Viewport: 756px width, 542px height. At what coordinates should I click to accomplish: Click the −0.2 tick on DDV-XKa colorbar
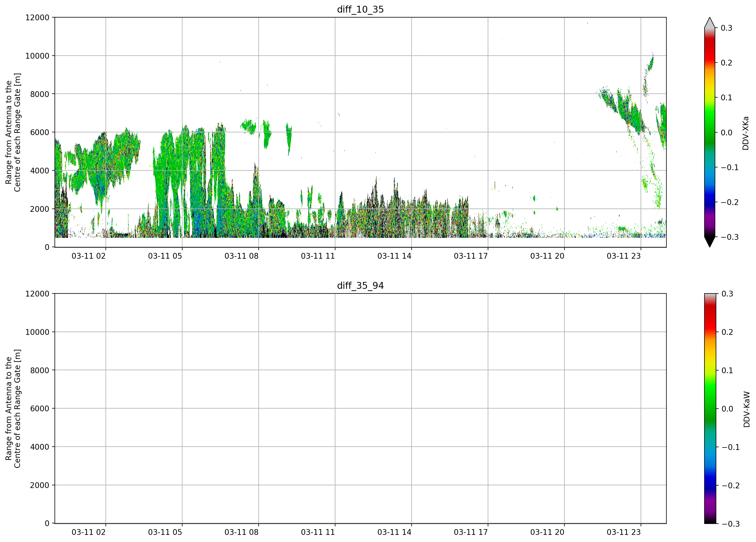(x=730, y=202)
